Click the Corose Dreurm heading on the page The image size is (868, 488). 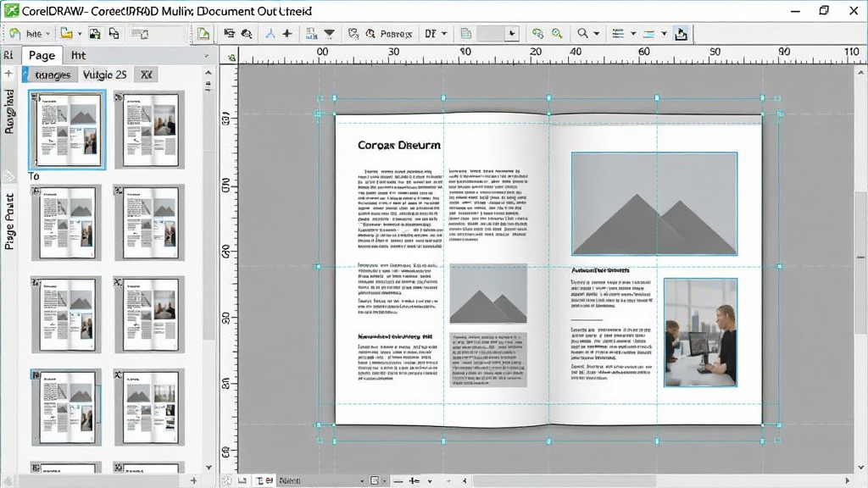(399, 145)
